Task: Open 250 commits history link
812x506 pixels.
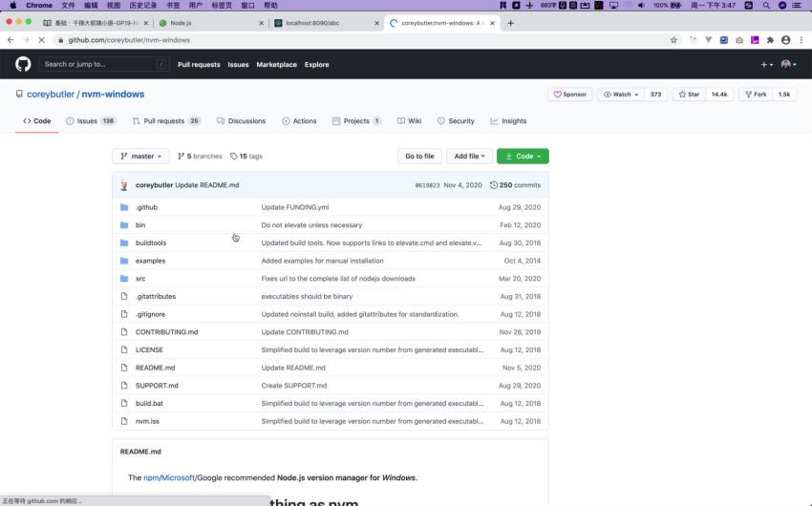Action: (515, 185)
